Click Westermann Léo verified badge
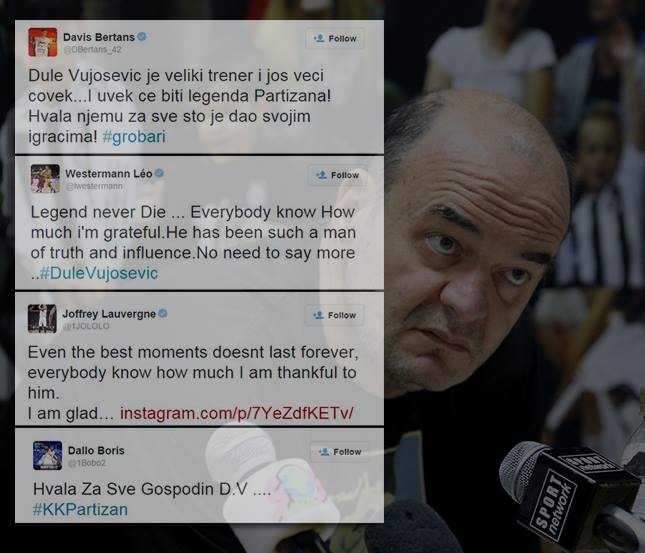The width and height of the screenshot is (645, 553). (x=160, y=173)
